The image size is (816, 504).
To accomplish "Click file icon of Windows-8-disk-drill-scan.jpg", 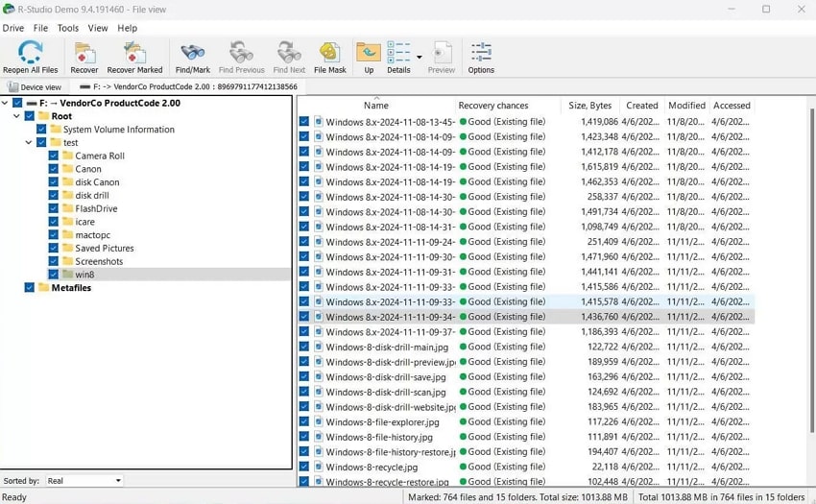I will pos(319,392).
